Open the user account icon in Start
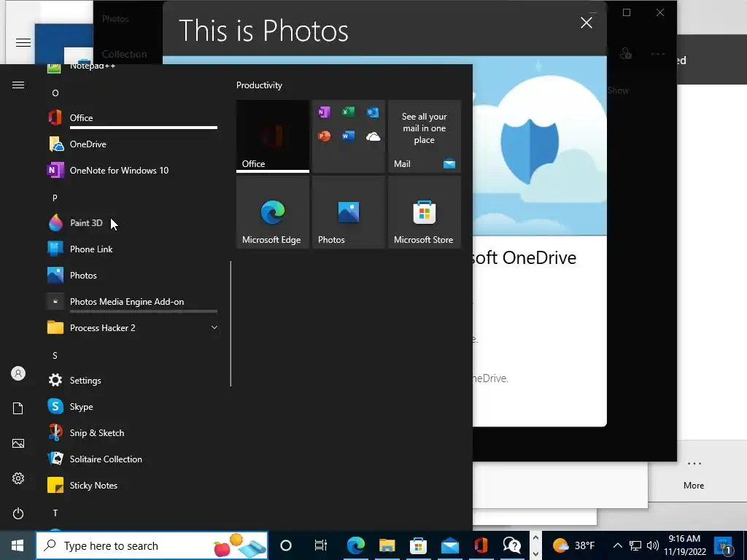This screenshot has height=560, width=747. (18, 373)
